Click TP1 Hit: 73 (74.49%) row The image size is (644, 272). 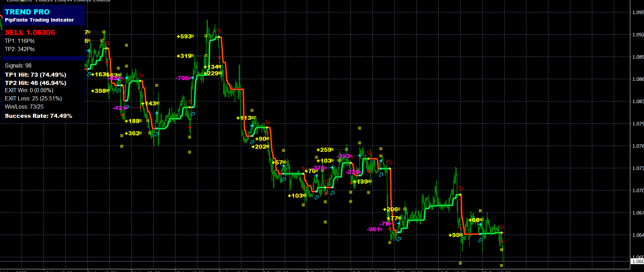(36, 75)
